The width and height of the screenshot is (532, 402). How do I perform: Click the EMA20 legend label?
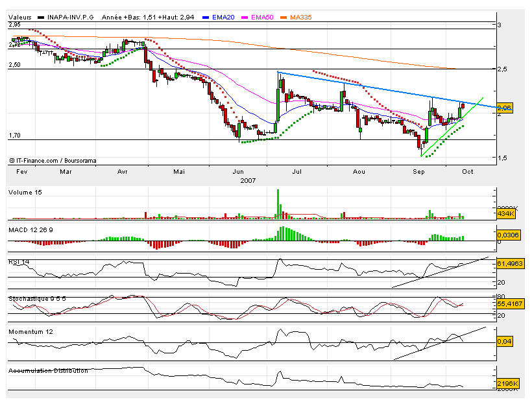tap(223, 18)
